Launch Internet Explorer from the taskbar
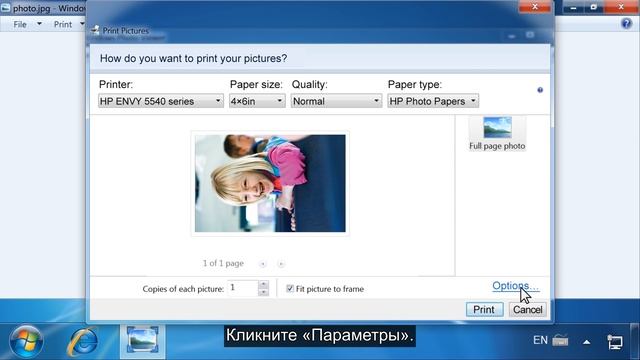 pos(83,341)
